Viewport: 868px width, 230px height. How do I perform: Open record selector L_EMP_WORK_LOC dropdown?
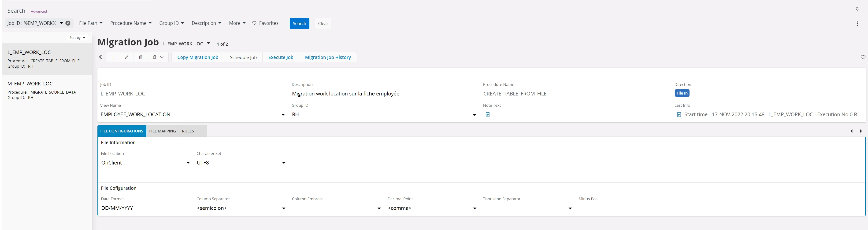pos(208,43)
